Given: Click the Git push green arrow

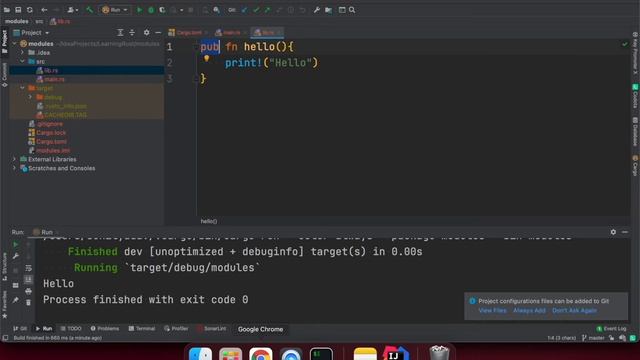Looking at the screenshot, I should coord(267,10).
